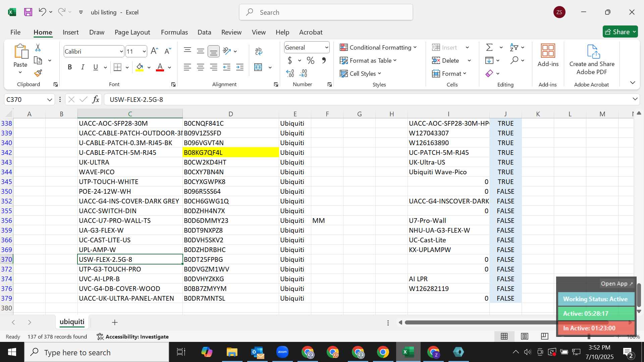The width and height of the screenshot is (644, 362).
Task: Click the Clear eraser icon
Action: point(489,73)
